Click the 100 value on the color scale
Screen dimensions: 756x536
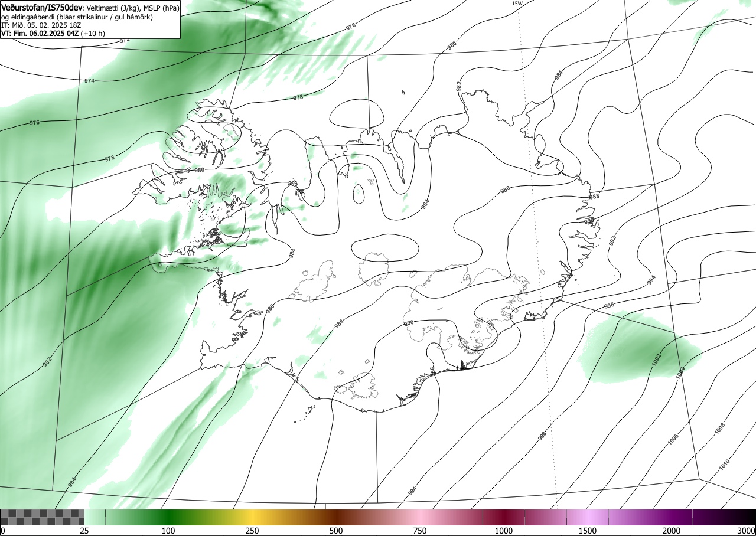click(x=168, y=531)
